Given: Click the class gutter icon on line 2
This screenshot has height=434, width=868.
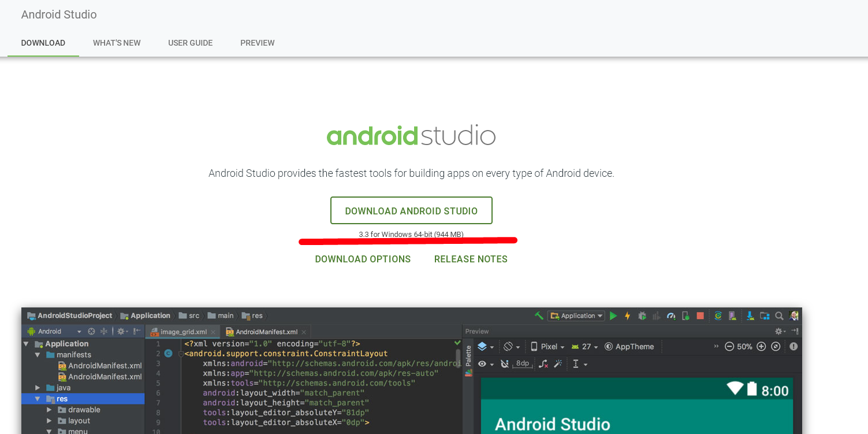Looking at the screenshot, I should [168, 353].
